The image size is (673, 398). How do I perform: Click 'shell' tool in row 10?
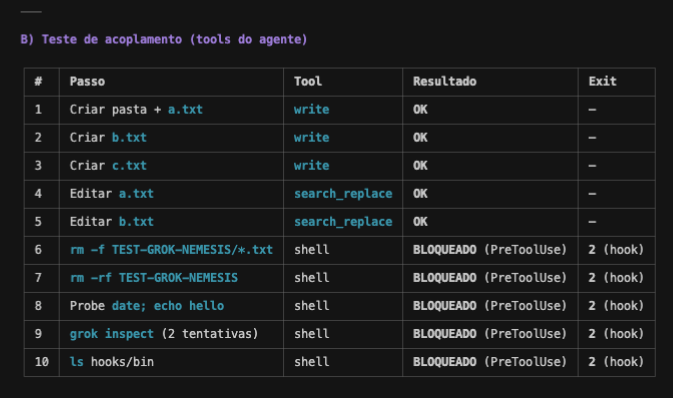tap(312, 362)
